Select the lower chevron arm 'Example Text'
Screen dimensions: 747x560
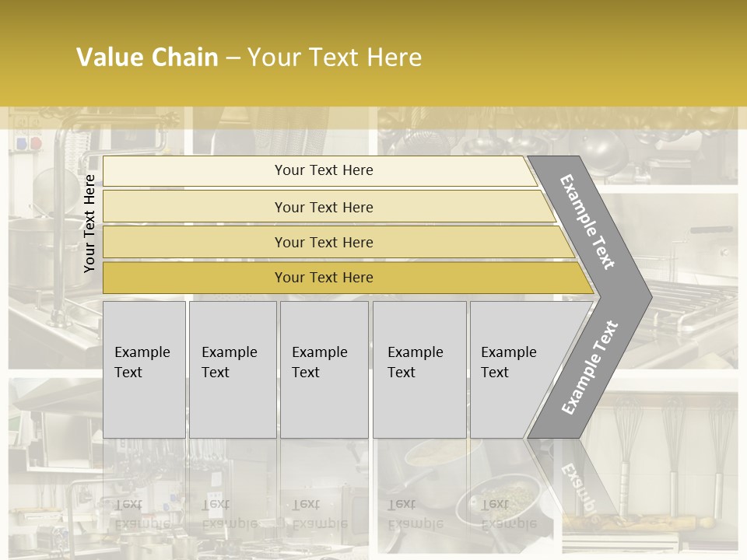(x=590, y=367)
